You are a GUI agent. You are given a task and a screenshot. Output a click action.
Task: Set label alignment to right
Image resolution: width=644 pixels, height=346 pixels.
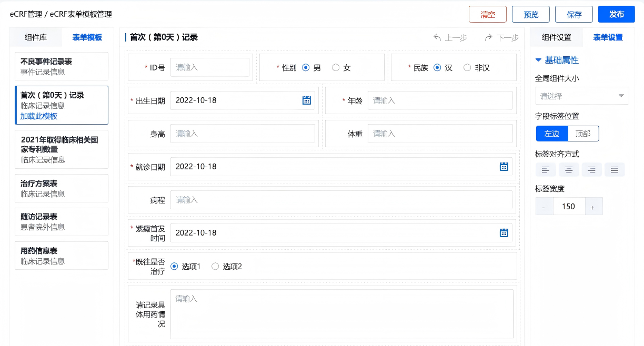(592, 169)
